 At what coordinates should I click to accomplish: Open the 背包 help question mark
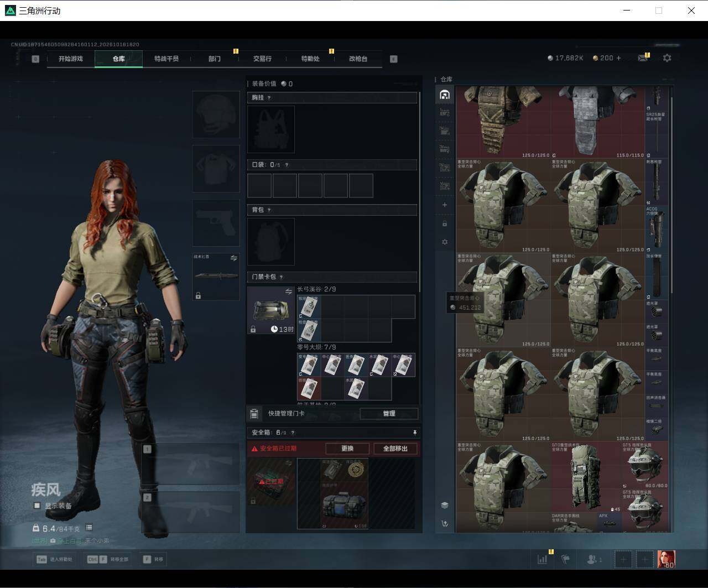tap(269, 210)
